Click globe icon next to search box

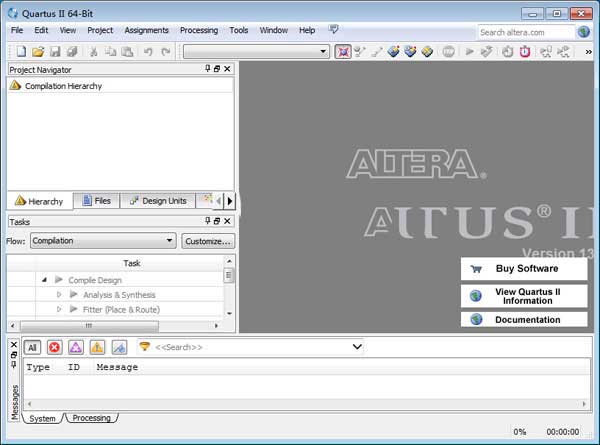click(583, 32)
